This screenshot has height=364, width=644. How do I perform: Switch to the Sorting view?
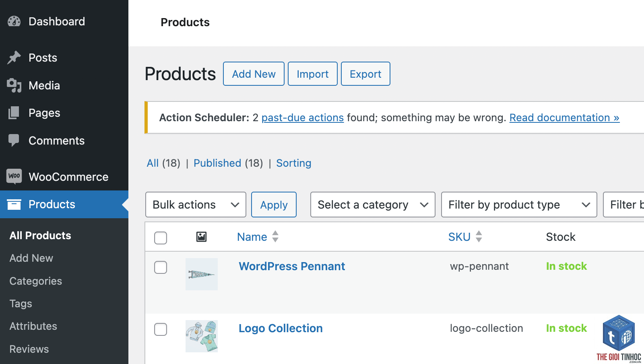coord(294,163)
